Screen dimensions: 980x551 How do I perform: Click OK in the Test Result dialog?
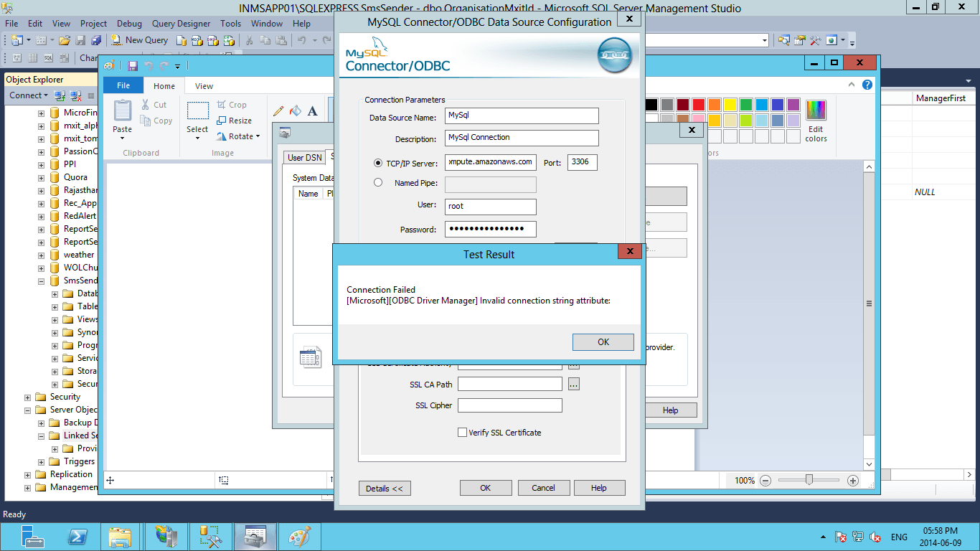[x=603, y=342]
